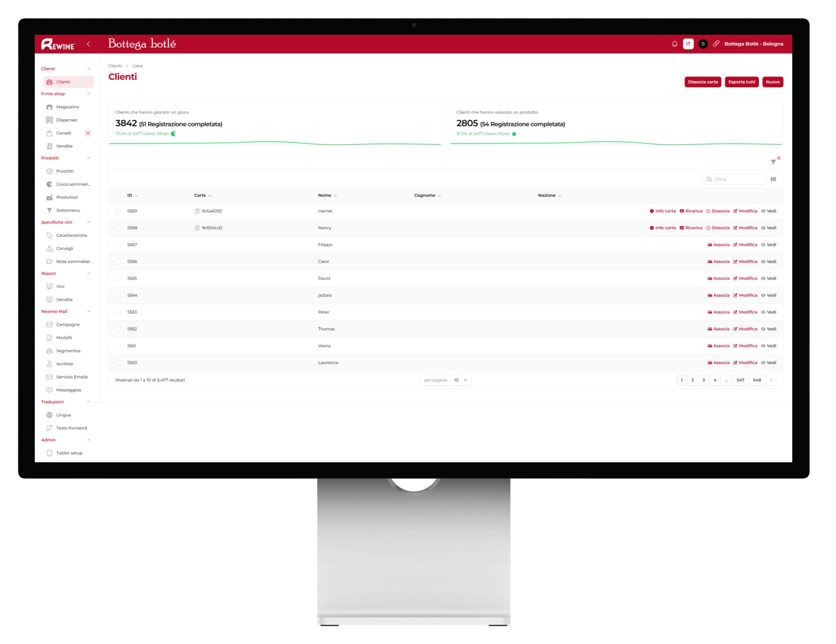Viewport: 836px width, 644px height.
Task: Click the Rewine logo
Action: point(58,44)
